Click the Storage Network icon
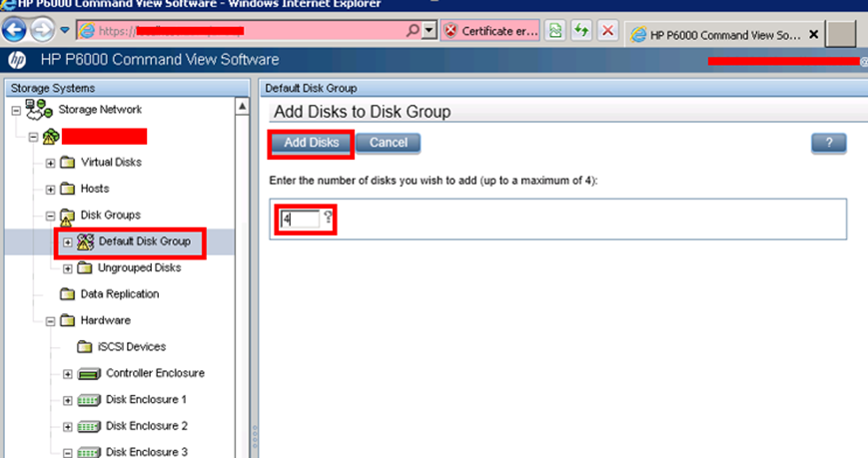 (38, 110)
